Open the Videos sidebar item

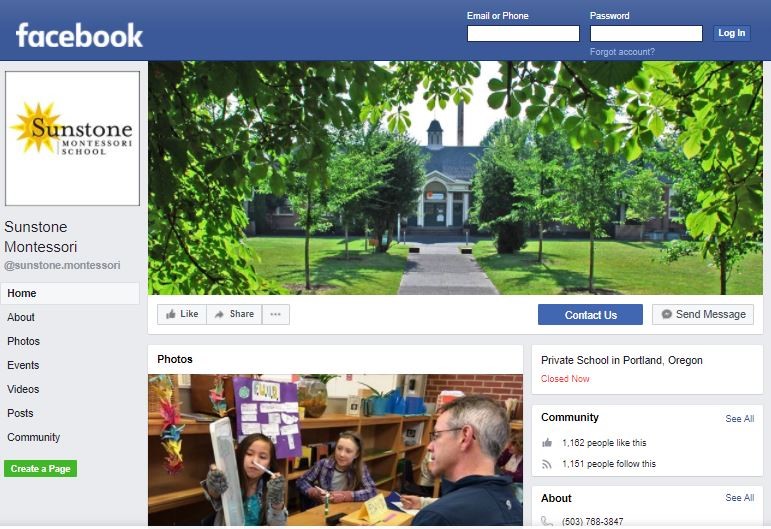coord(23,389)
